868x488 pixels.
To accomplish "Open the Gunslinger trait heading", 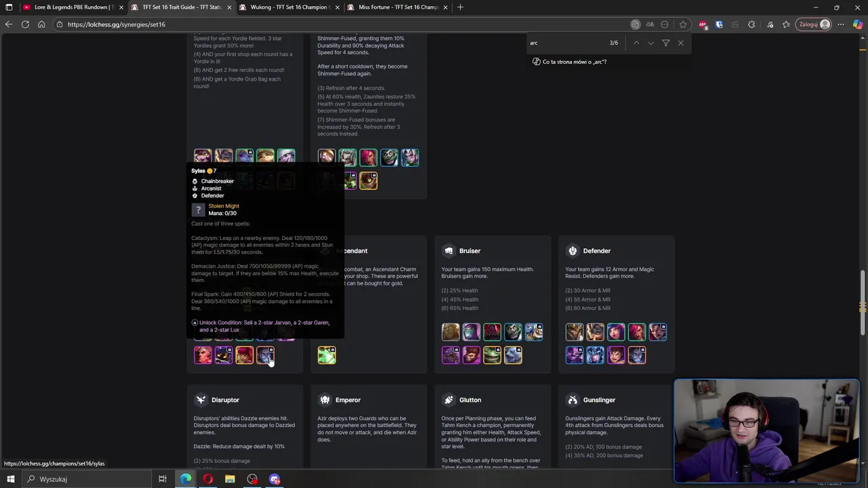I will click(x=599, y=400).
